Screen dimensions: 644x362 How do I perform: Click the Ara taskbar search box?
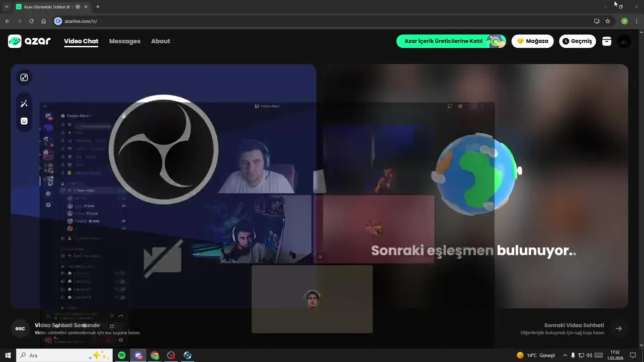[64, 355]
